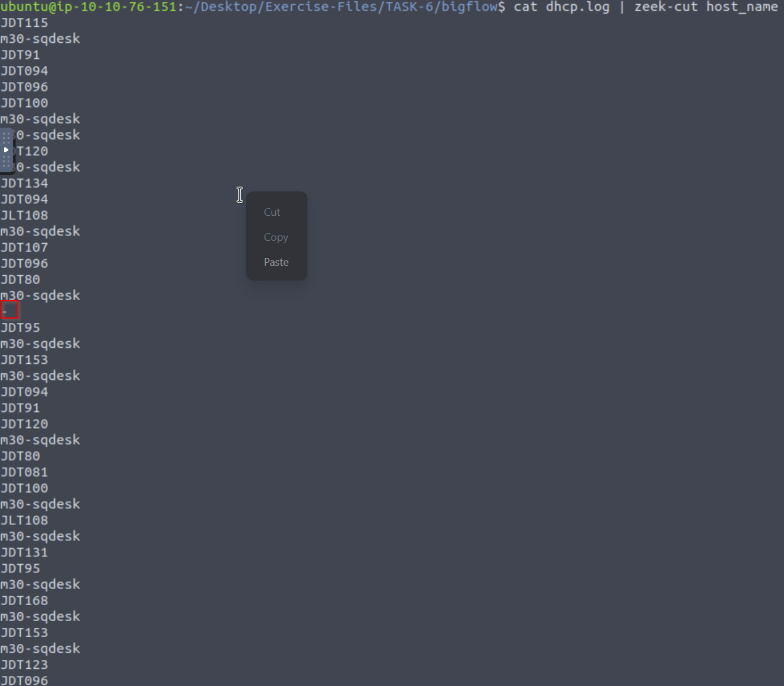Click the JDT168 hostname line

[24, 601]
